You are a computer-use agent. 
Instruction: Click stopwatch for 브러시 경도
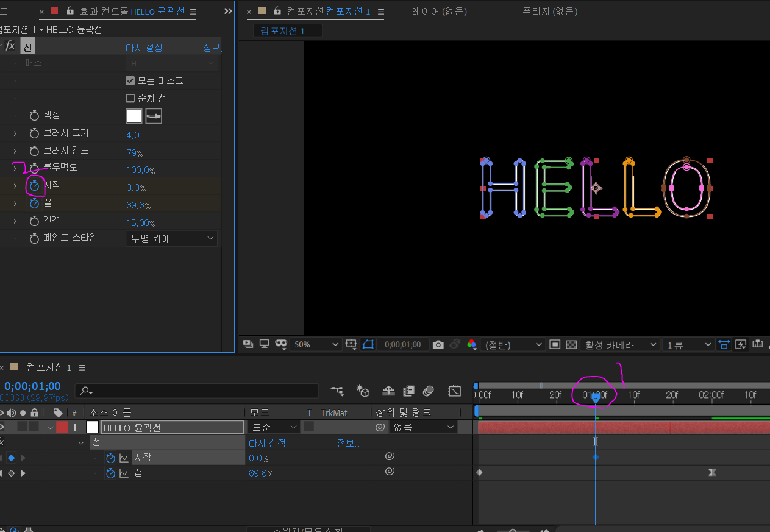click(34, 151)
